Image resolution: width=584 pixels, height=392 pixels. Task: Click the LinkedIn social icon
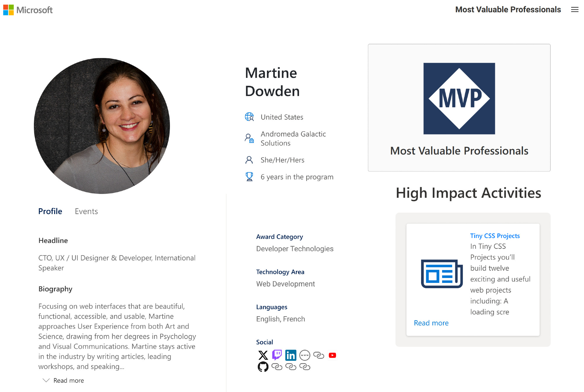[290, 355]
